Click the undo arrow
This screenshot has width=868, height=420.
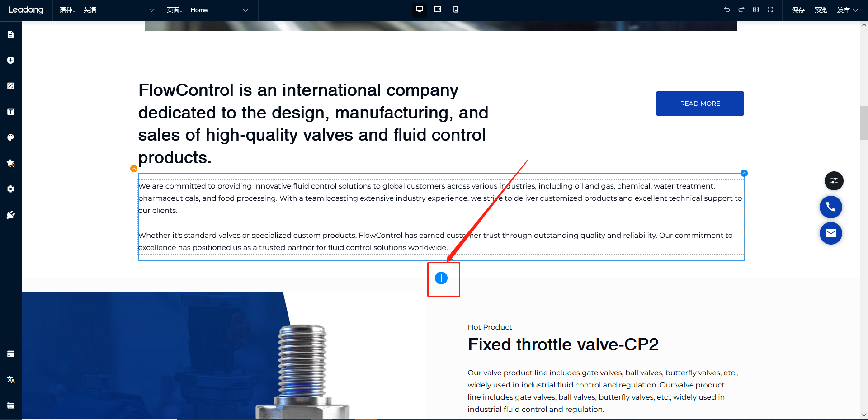point(727,9)
